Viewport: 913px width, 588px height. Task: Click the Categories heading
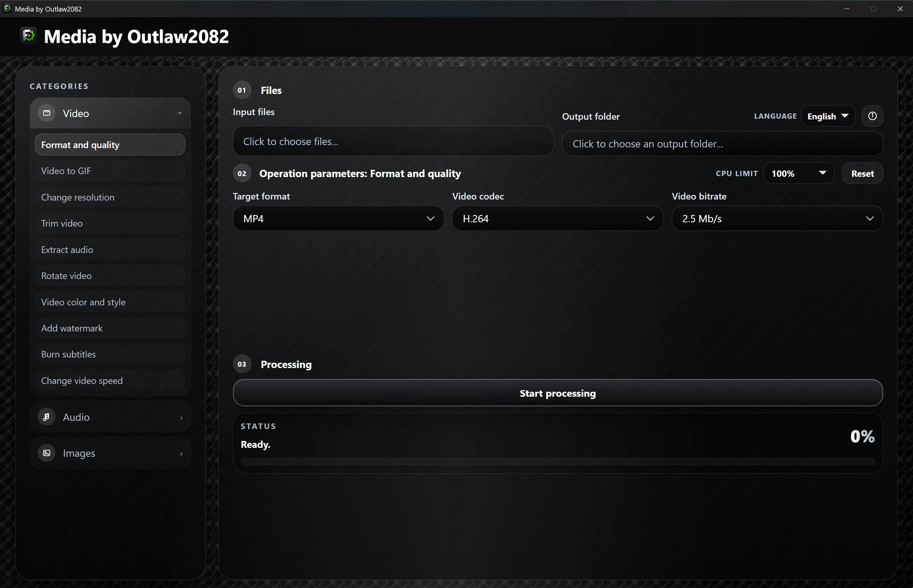click(x=59, y=86)
